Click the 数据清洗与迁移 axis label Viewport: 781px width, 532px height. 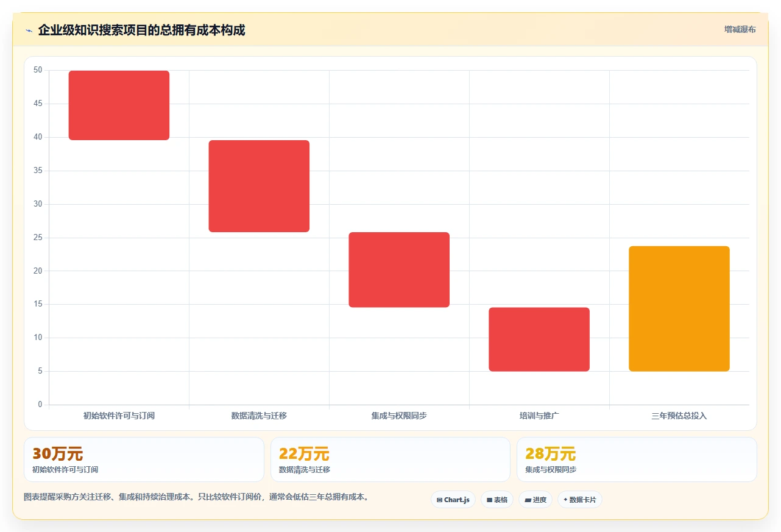(259, 416)
